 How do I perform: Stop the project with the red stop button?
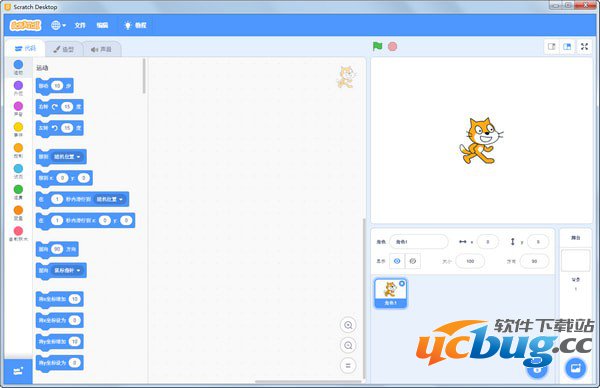(x=393, y=46)
